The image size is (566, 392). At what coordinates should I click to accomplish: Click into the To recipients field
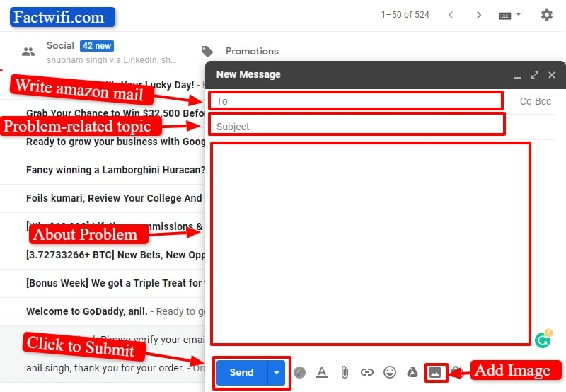[x=354, y=101]
